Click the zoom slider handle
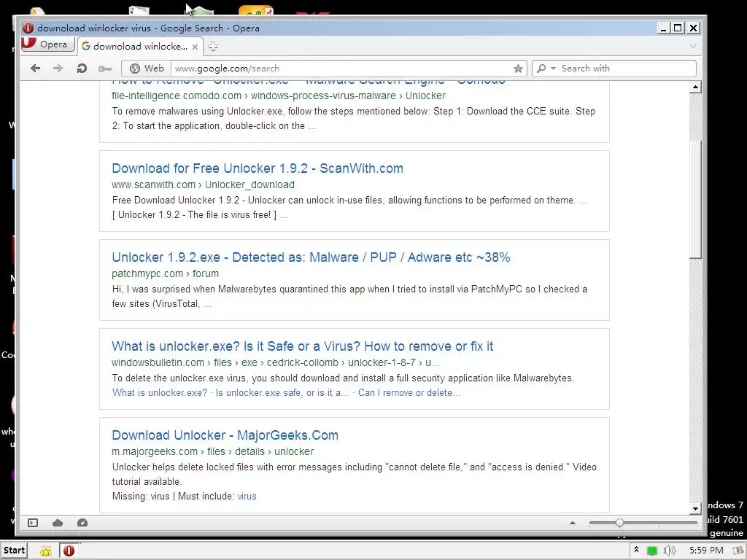747x560 pixels. 619,523
